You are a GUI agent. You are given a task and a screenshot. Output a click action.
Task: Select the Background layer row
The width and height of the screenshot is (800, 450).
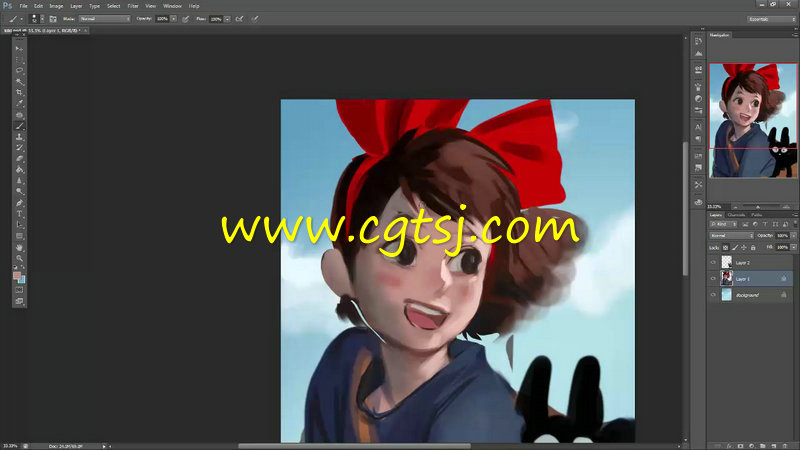(x=750, y=295)
